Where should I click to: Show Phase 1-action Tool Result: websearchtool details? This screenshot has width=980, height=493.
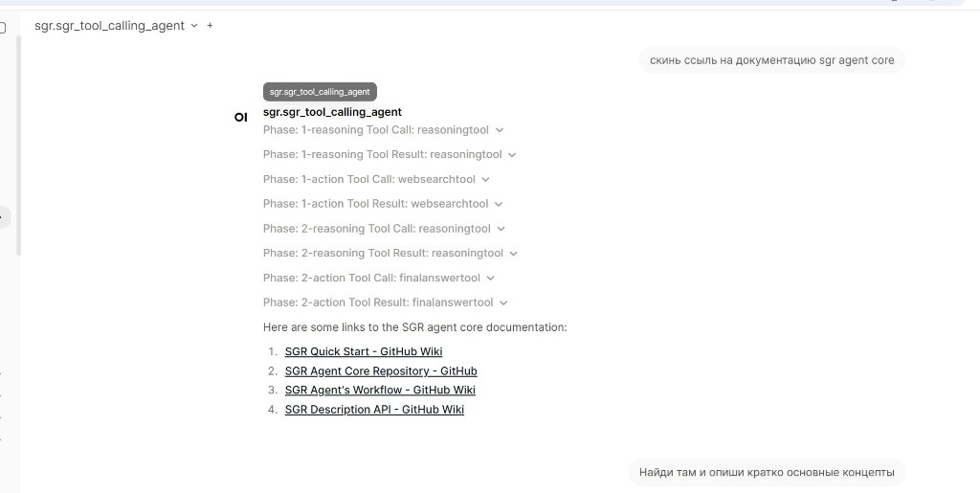click(x=383, y=204)
